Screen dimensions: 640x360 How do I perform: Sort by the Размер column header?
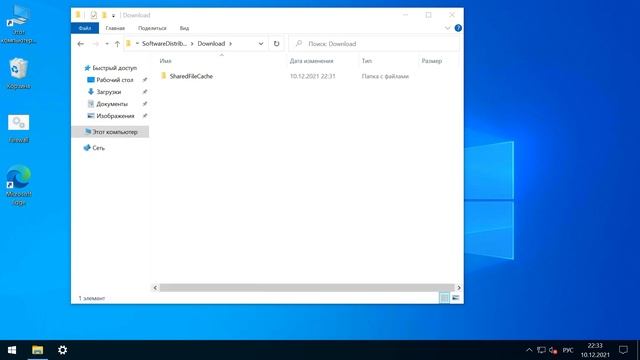432,61
